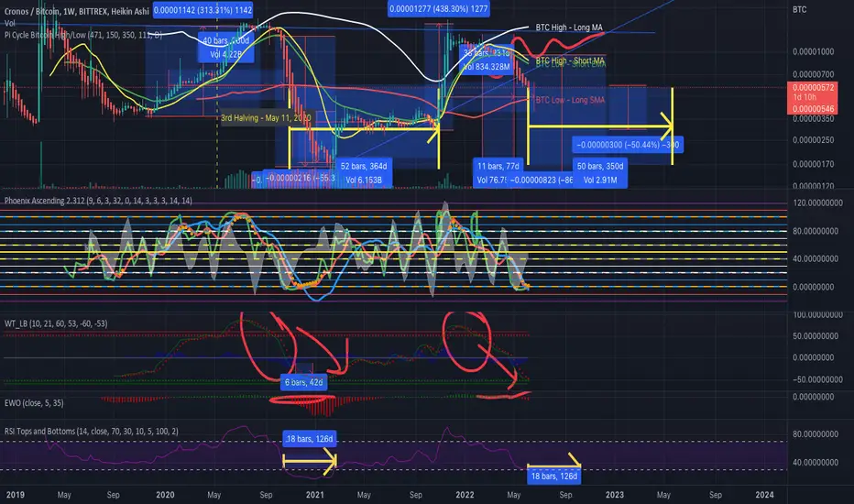
Task: Click the 2022 label on the time axis
Action: point(465,495)
